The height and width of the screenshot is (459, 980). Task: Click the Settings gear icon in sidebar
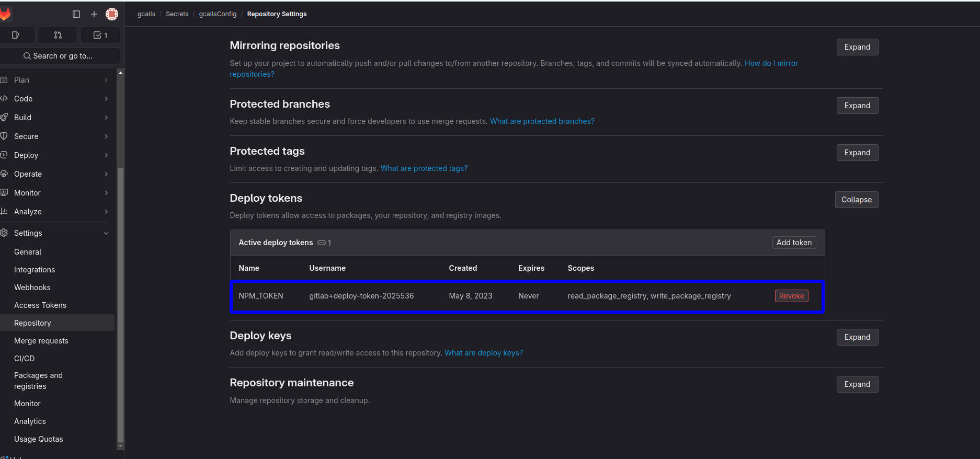(x=4, y=233)
